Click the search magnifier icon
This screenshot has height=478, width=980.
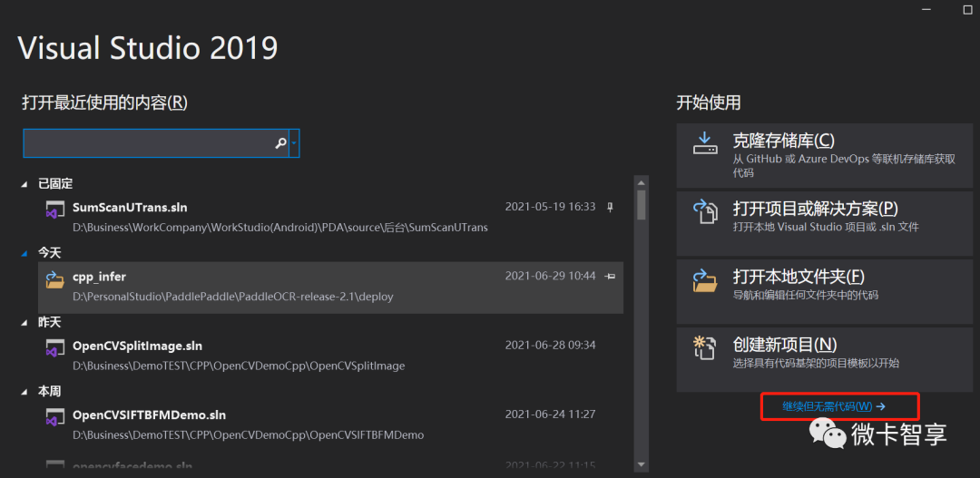click(280, 143)
